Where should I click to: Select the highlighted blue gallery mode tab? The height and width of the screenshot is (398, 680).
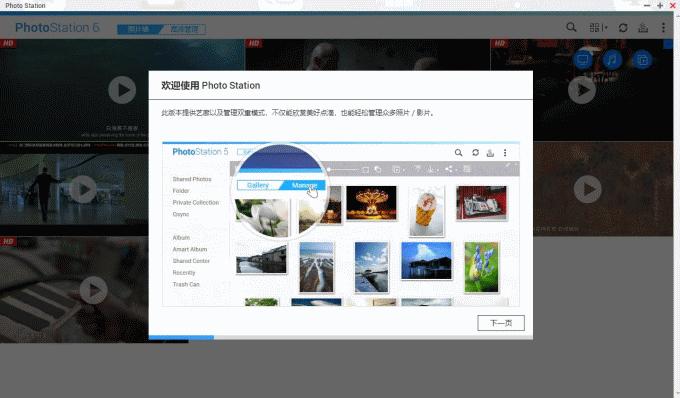[x=139, y=29]
